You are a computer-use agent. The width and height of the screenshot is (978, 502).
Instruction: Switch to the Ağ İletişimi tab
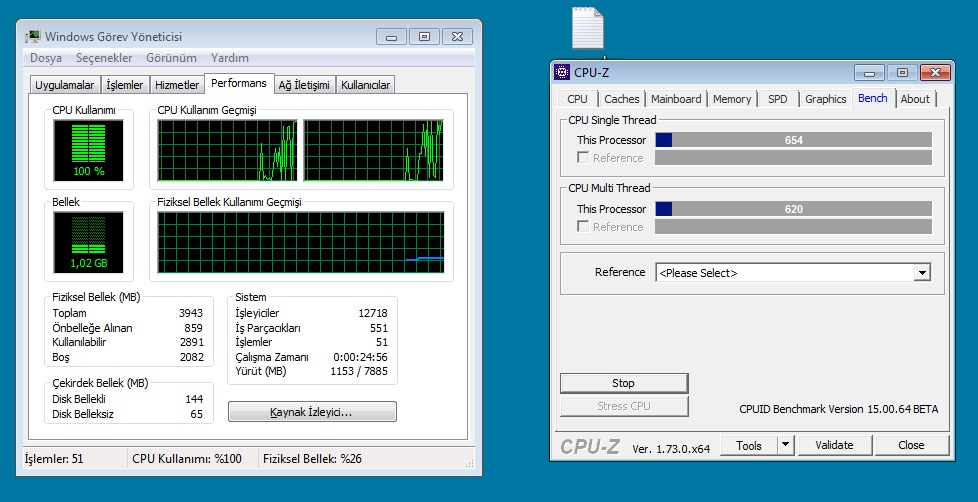(304, 85)
